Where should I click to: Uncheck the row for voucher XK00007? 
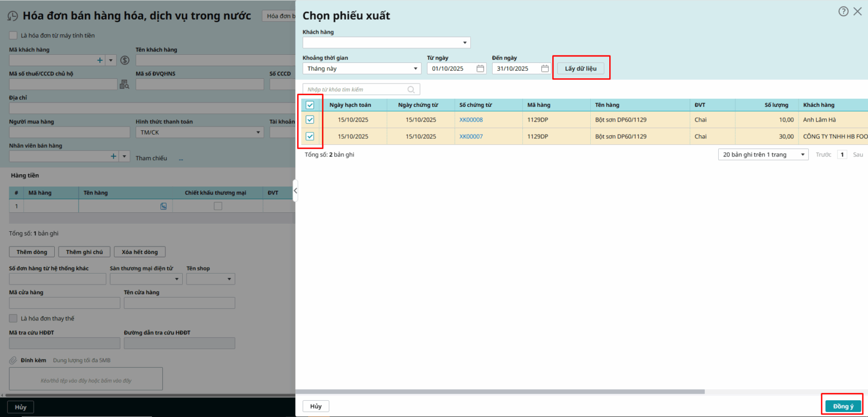310,136
